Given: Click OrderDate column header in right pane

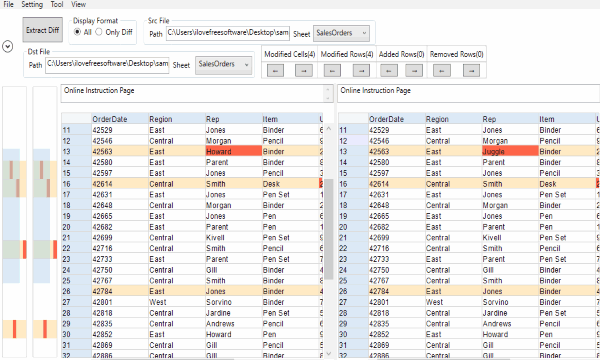Looking at the screenshot, I should coord(396,119).
